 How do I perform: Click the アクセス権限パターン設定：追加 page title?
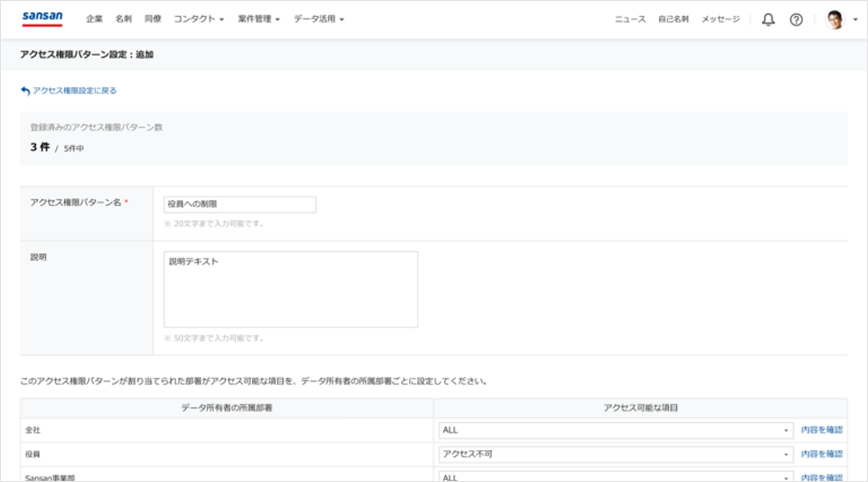tap(87, 54)
